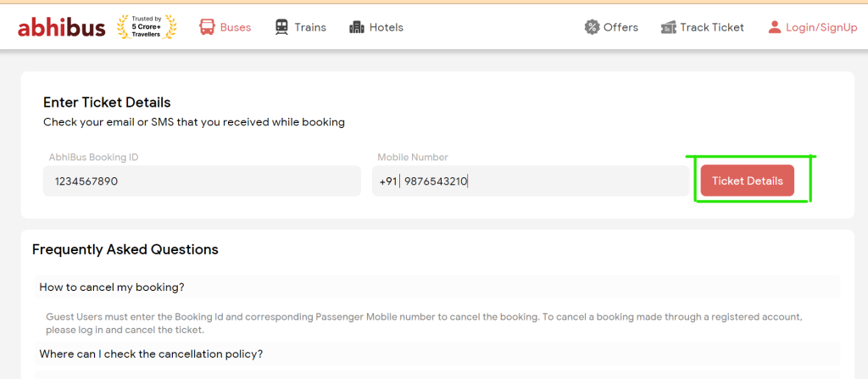The width and height of the screenshot is (868, 379).
Task: Click the Trusted by 5 Crore+ Travellers badge
Action: [x=147, y=27]
